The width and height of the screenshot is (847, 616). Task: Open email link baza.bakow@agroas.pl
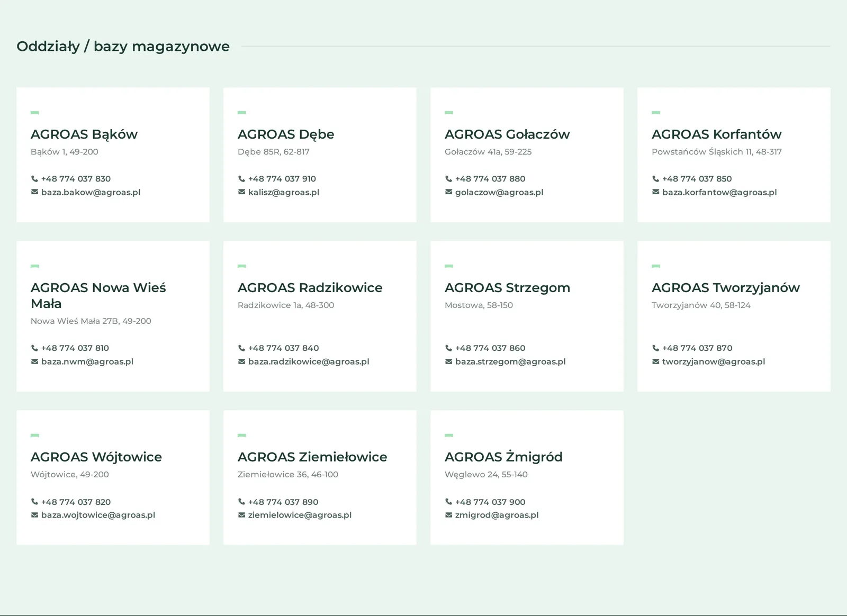[x=91, y=192]
